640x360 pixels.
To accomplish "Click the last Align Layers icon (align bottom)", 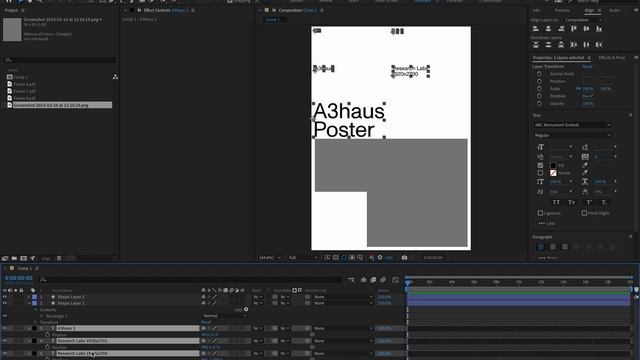I will (599, 29).
